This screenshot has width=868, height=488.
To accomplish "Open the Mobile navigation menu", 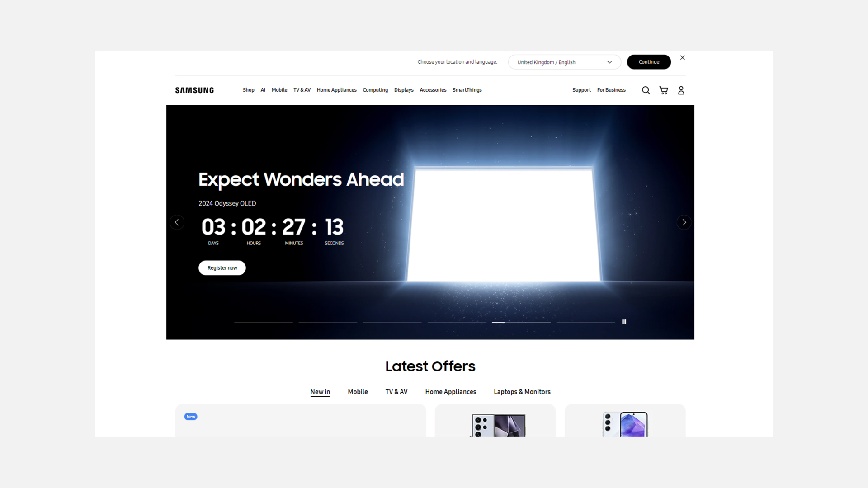I will [279, 90].
